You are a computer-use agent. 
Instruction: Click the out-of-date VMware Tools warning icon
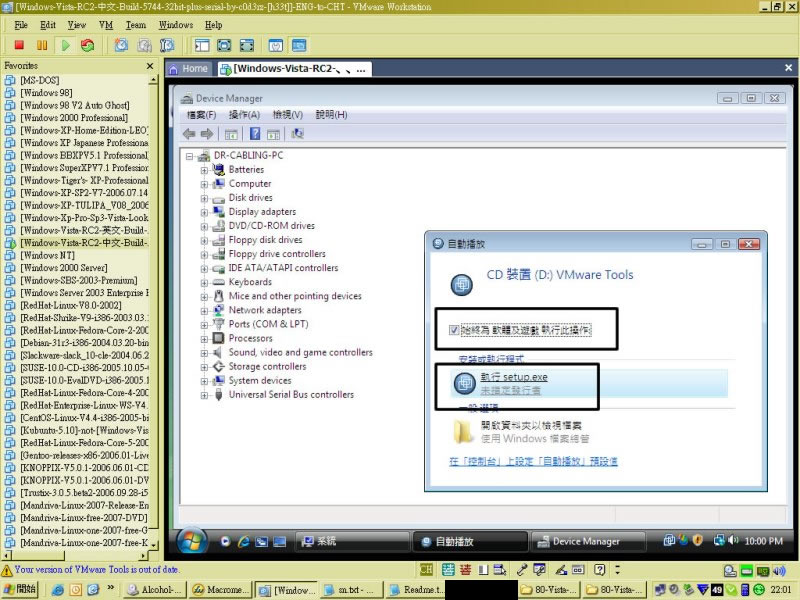pyautogui.click(x=7, y=570)
